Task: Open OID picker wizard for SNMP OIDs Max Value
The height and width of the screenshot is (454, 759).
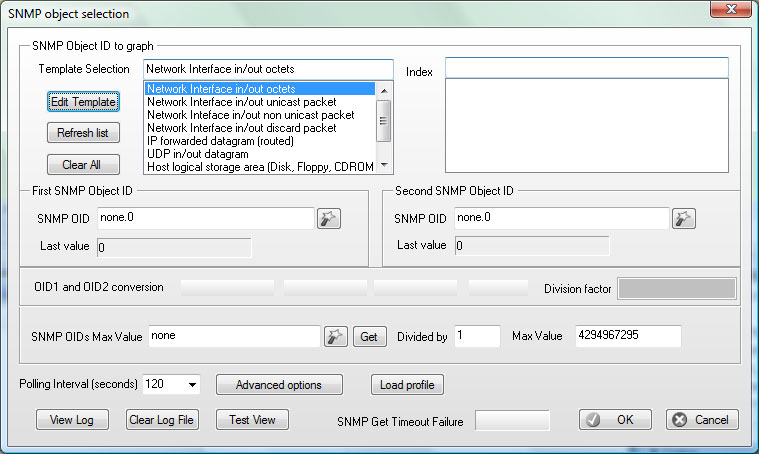Action: tap(335, 336)
